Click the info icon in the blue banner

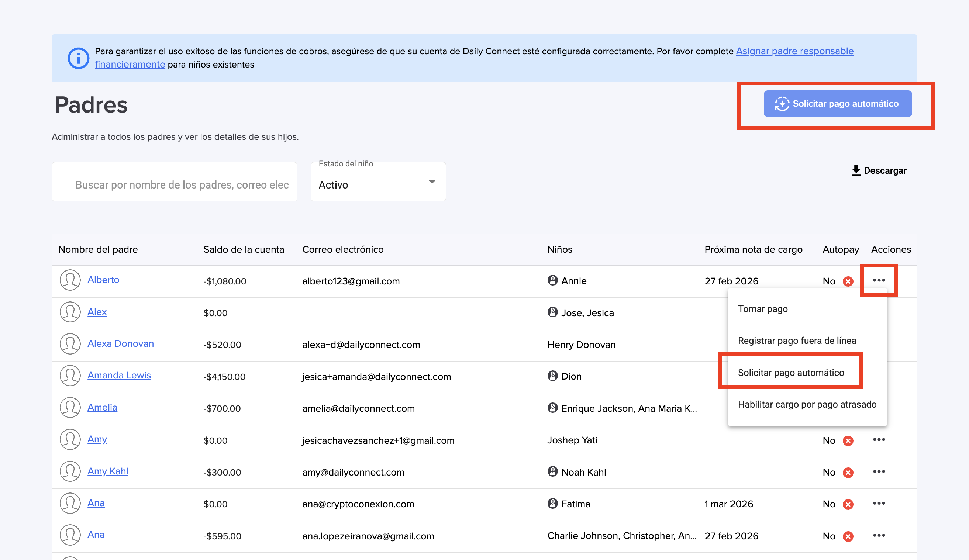pyautogui.click(x=79, y=58)
